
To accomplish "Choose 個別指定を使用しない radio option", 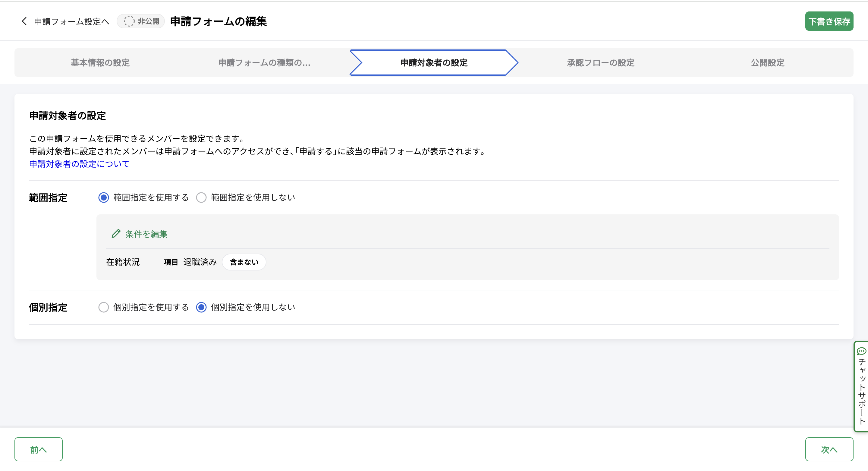I will tap(201, 307).
